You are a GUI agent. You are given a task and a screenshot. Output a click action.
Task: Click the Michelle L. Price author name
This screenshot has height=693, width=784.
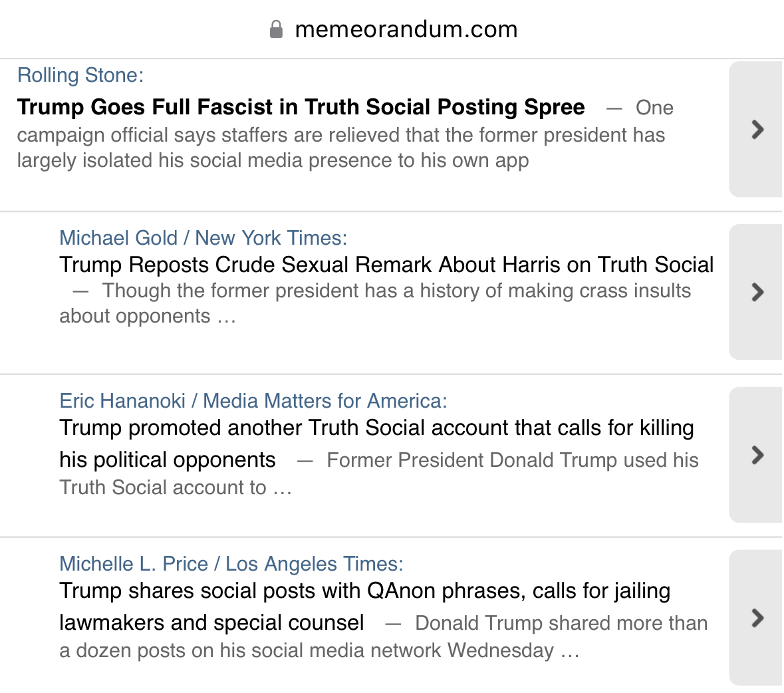coord(134,564)
